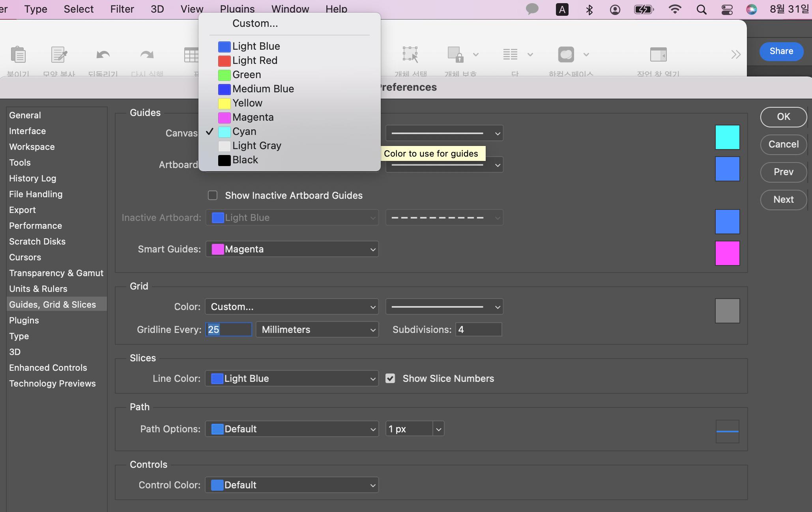812x512 pixels.
Task: Select Medium Blue in color popup menu
Action: click(x=290, y=89)
